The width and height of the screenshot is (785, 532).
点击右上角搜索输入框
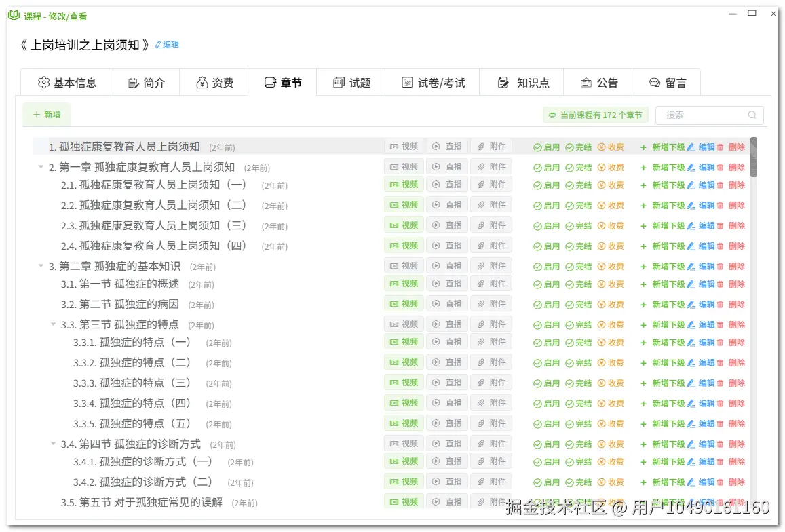tap(706, 115)
